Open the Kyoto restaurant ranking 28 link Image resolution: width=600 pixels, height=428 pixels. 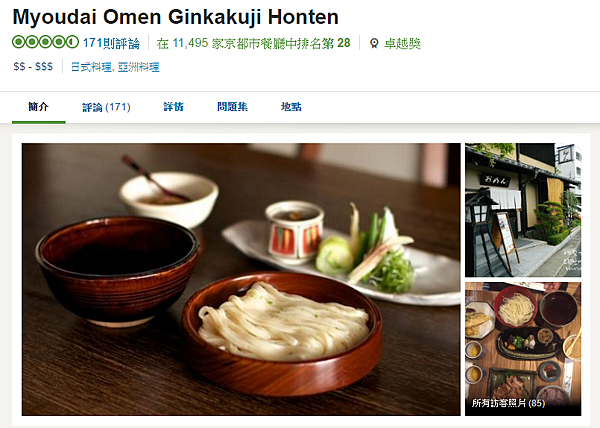pyautogui.click(x=253, y=43)
